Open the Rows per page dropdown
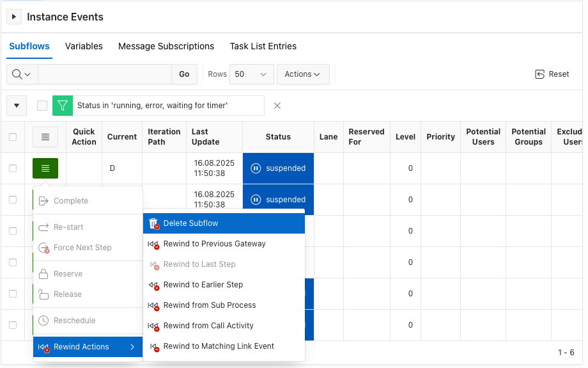588x368 pixels. click(x=251, y=74)
